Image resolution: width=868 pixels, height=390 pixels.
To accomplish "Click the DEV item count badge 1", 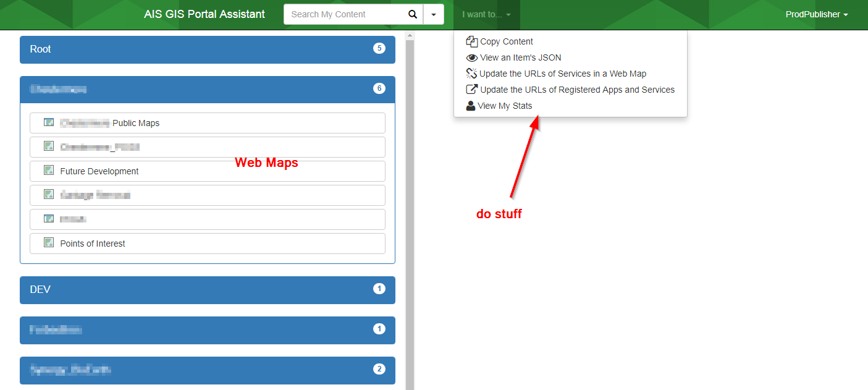I will point(379,289).
